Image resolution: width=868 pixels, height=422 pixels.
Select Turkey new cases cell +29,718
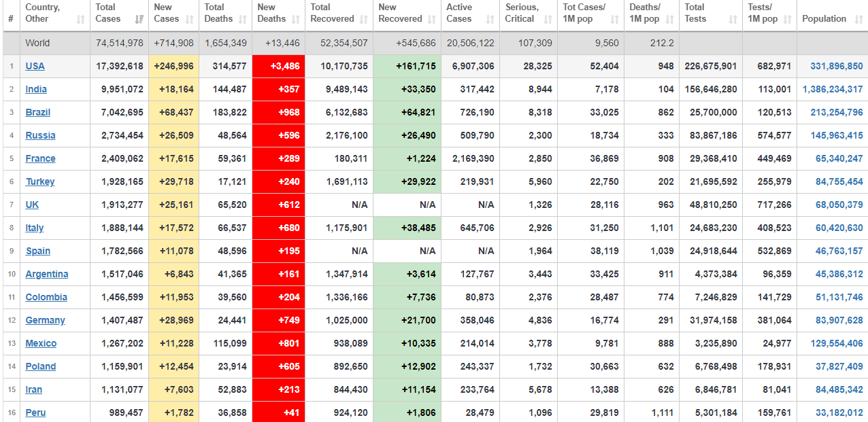(174, 181)
